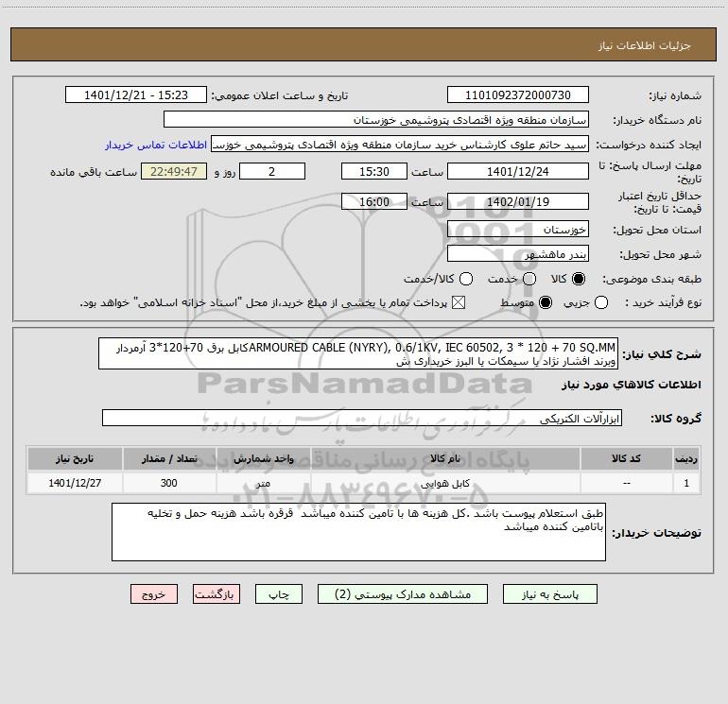Click the ARMOURED CABLE general description box
This screenshot has width=728, height=704.
358,354
